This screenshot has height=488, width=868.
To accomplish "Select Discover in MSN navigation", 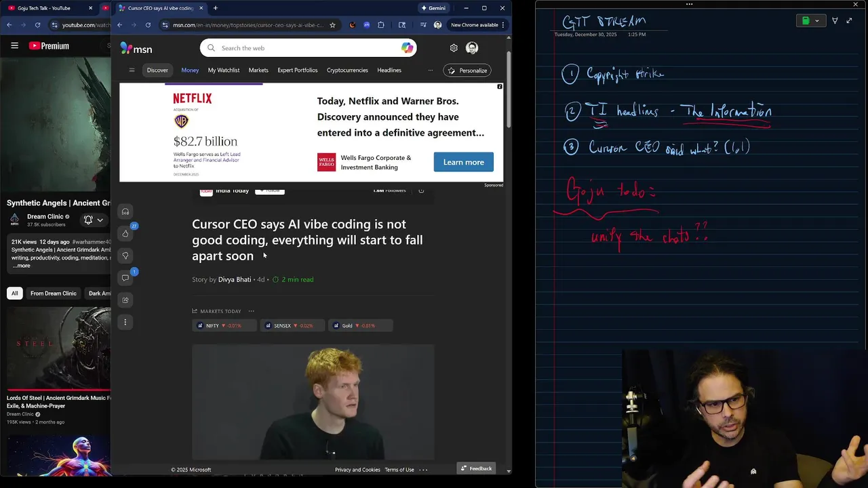I will (157, 70).
